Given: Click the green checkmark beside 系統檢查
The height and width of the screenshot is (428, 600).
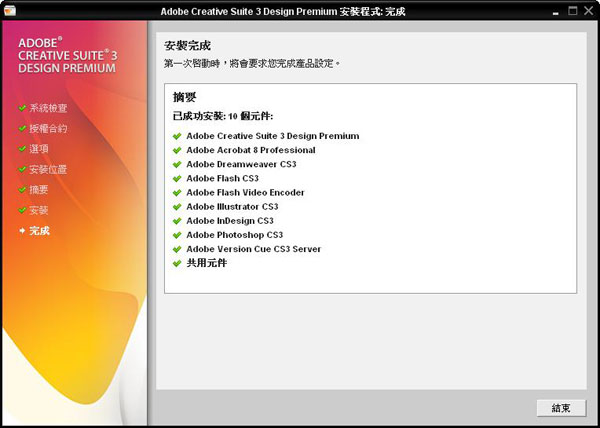Looking at the screenshot, I should coord(22,107).
